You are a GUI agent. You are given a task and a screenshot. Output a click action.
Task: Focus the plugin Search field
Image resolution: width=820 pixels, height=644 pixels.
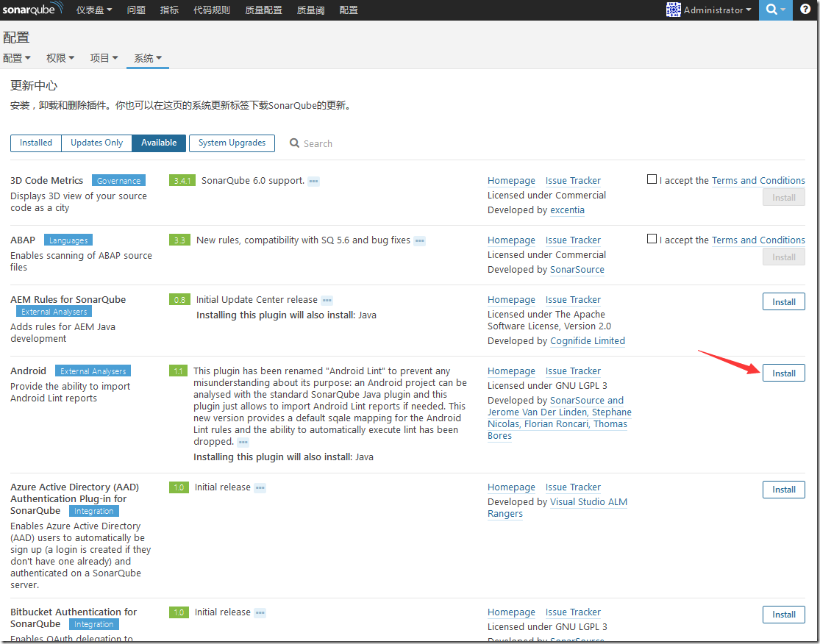pyautogui.click(x=318, y=143)
